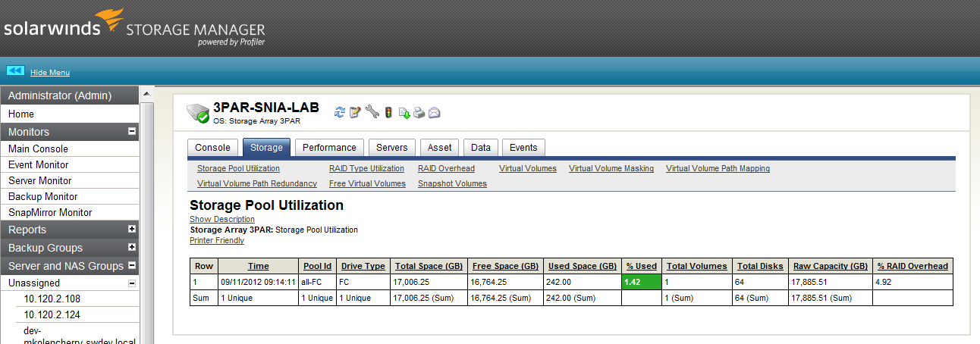The height and width of the screenshot is (344, 980).
Task: Sort by % Used column header
Action: click(642, 266)
